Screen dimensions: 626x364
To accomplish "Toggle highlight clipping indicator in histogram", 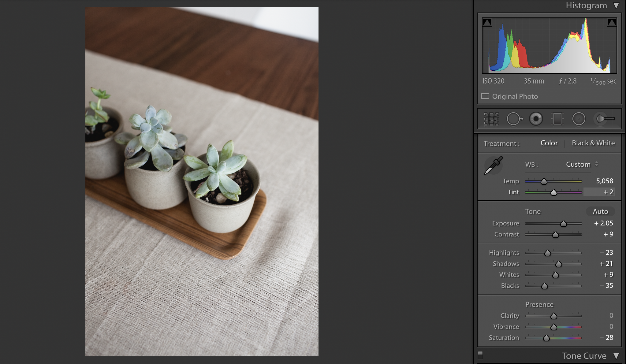I will pyautogui.click(x=612, y=22).
